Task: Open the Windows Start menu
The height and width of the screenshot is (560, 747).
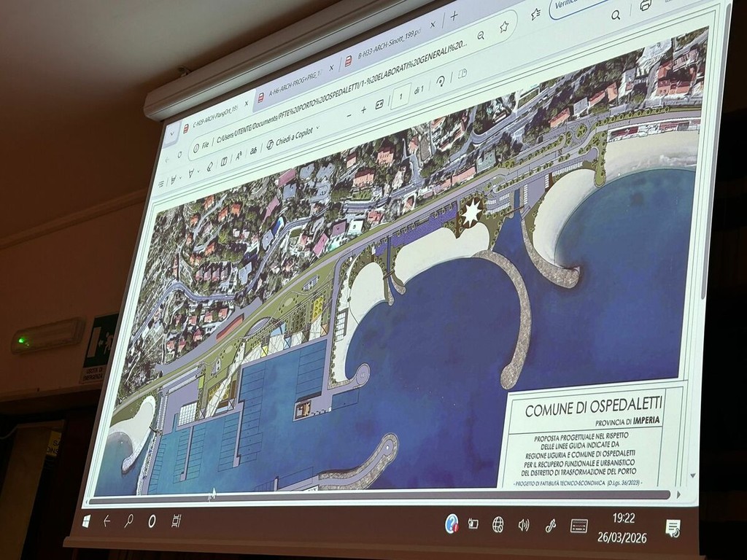Action: (86, 521)
